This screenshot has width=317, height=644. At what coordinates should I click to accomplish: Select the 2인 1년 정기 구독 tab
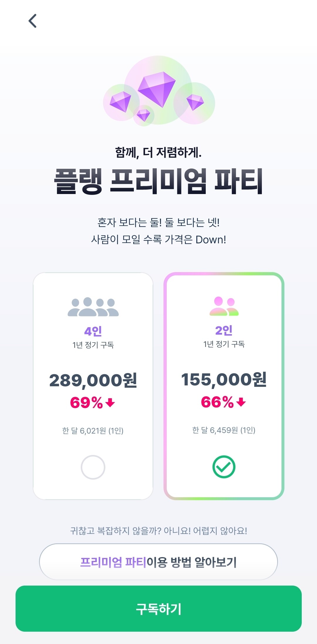[225, 338]
